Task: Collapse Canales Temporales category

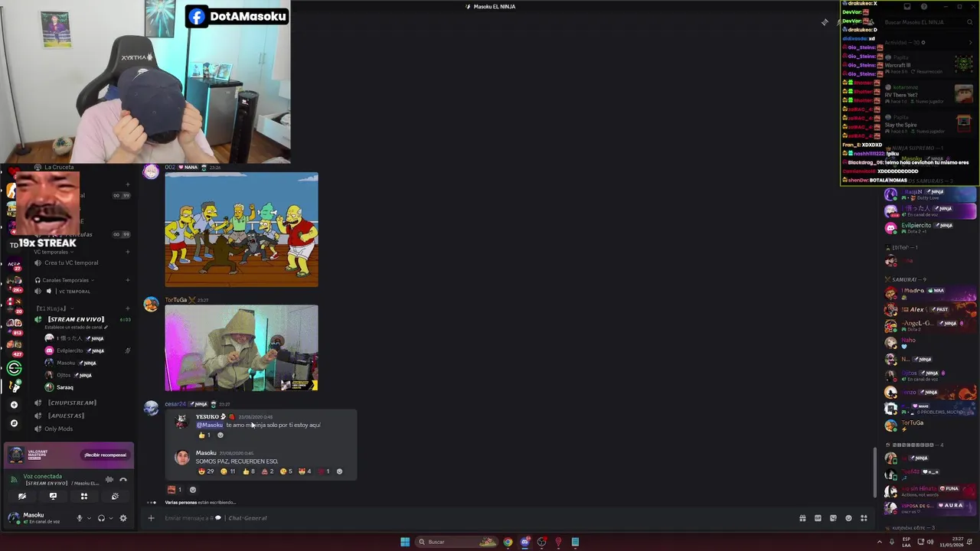Action: 64,280
